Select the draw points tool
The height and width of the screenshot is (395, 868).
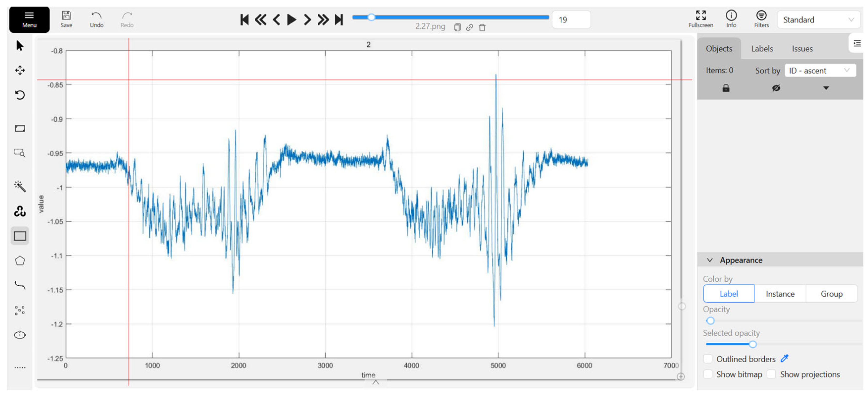(x=19, y=310)
